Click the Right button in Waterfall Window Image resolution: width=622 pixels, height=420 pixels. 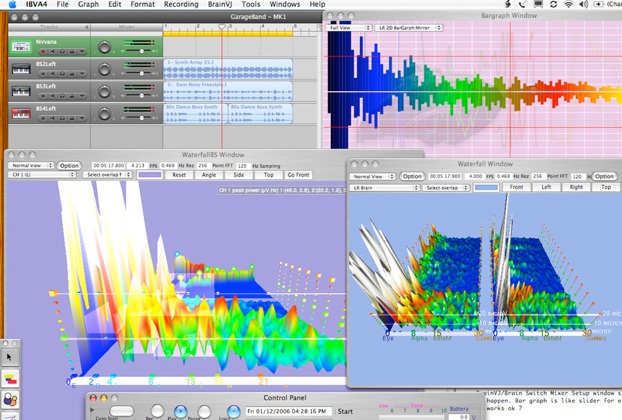576,187
